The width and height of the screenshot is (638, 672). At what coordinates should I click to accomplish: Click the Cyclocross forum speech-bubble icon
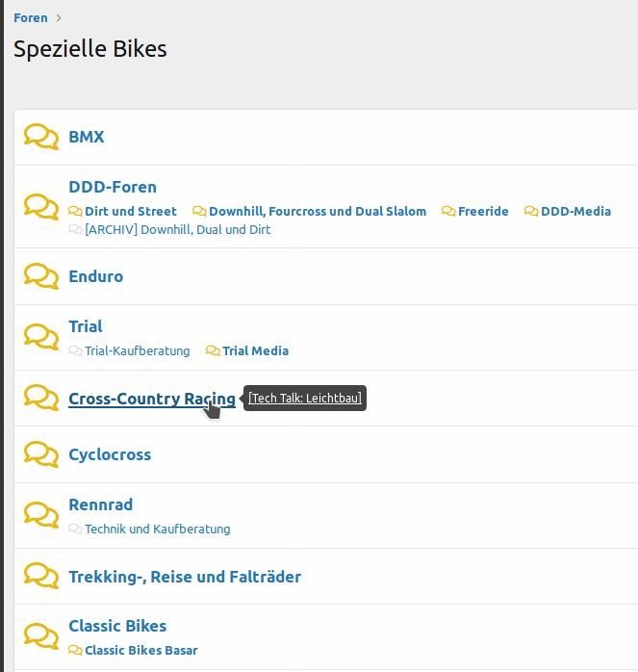pos(41,454)
